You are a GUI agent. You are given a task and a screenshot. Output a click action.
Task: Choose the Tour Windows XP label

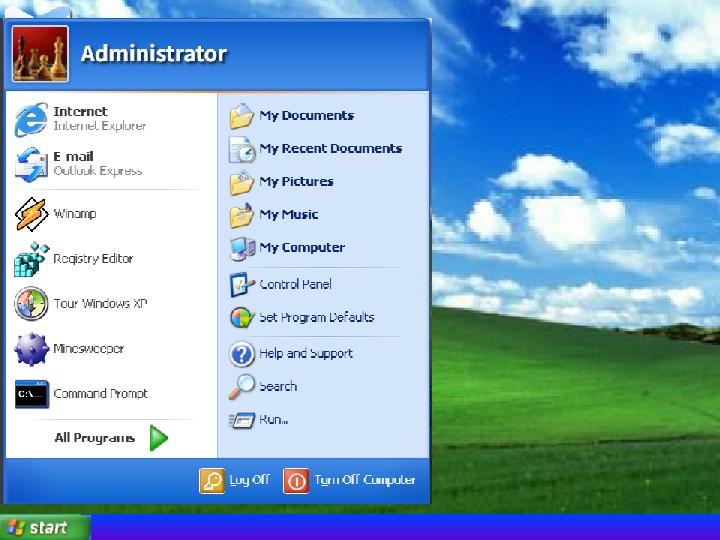pyautogui.click(x=100, y=304)
